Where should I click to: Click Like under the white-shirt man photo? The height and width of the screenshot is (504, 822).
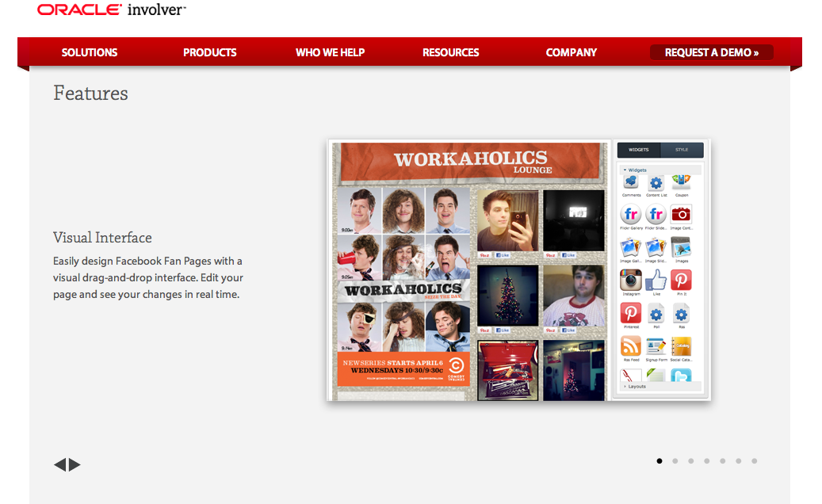[x=568, y=330]
